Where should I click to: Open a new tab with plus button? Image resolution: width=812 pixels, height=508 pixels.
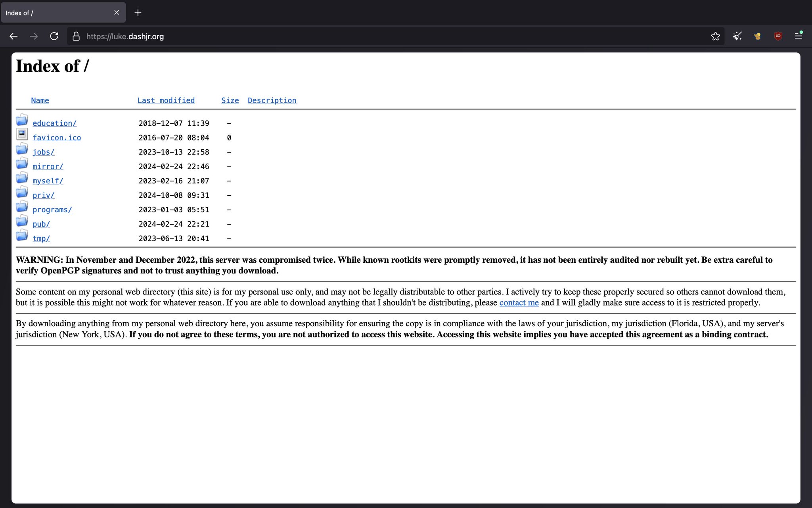138,13
